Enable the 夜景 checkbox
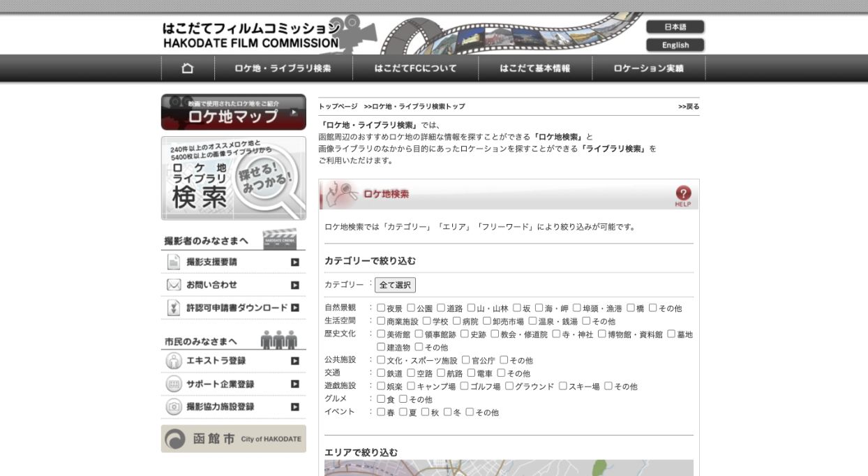The width and height of the screenshot is (868, 476). pyautogui.click(x=381, y=308)
